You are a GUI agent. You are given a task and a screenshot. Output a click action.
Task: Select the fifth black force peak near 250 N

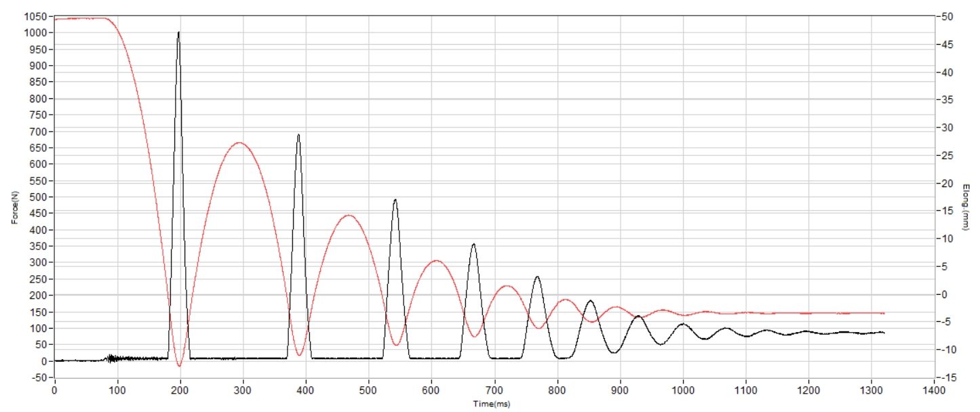pyautogui.click(x=537, y=276)
